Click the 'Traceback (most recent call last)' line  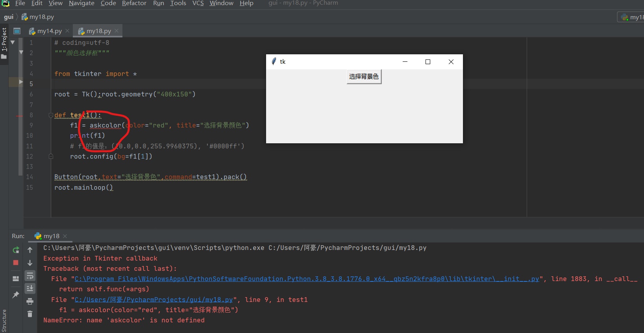click(x=110, y=268)
